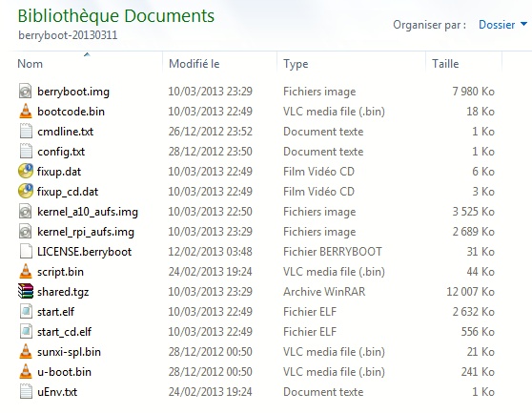
Task: Sort files by the Nom column header
Action: coord(30,64)
